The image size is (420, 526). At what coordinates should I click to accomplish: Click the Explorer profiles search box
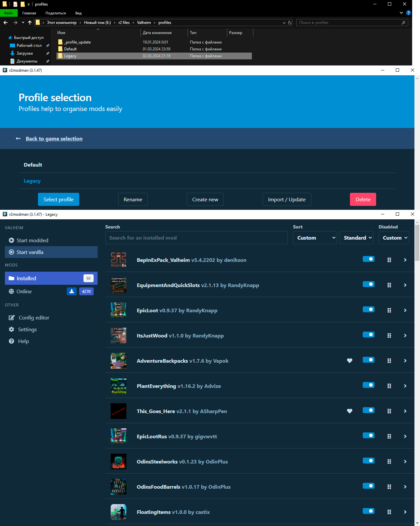(352, 23)
